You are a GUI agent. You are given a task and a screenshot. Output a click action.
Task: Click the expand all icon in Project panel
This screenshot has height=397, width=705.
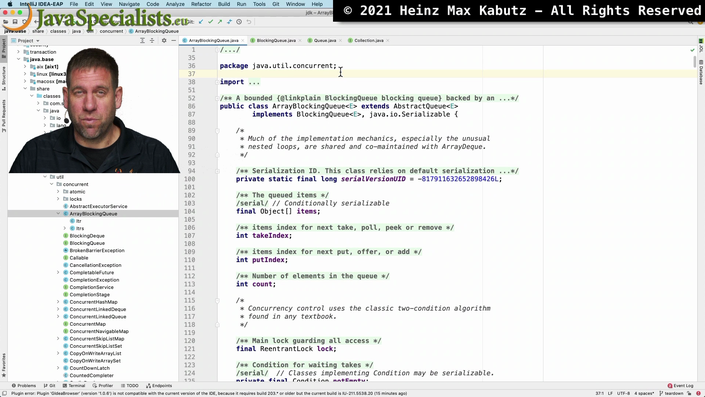point(142,40)
